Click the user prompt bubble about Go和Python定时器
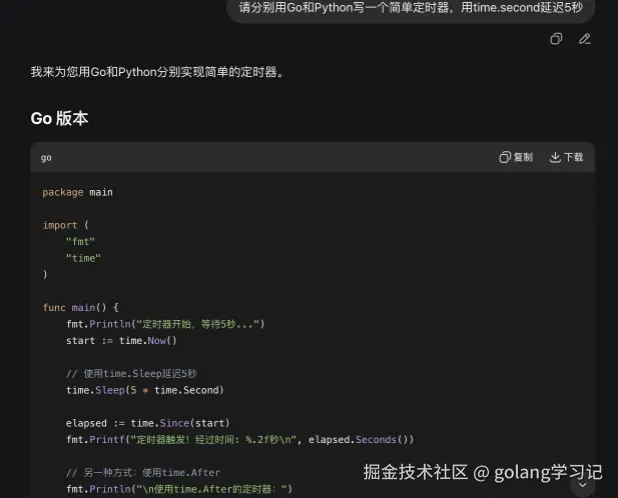The width and height of the screenshot is (618, 498). click(410, 9)
